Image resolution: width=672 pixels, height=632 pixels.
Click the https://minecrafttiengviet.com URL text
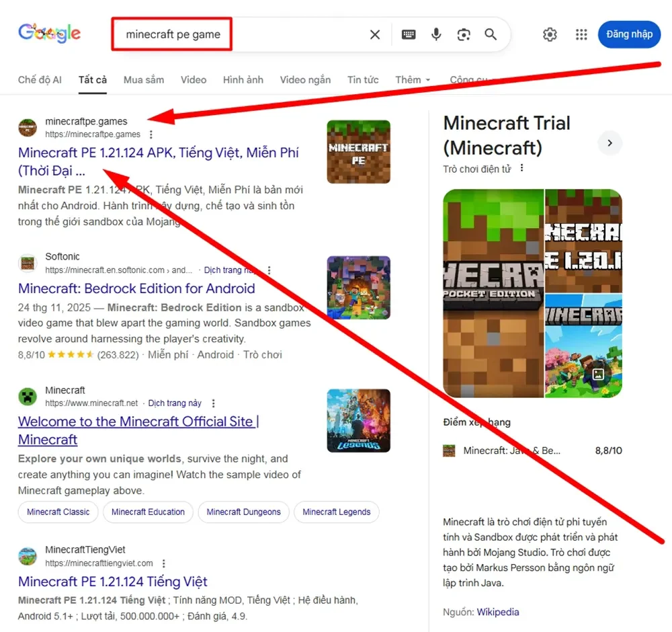pos(99,563)
